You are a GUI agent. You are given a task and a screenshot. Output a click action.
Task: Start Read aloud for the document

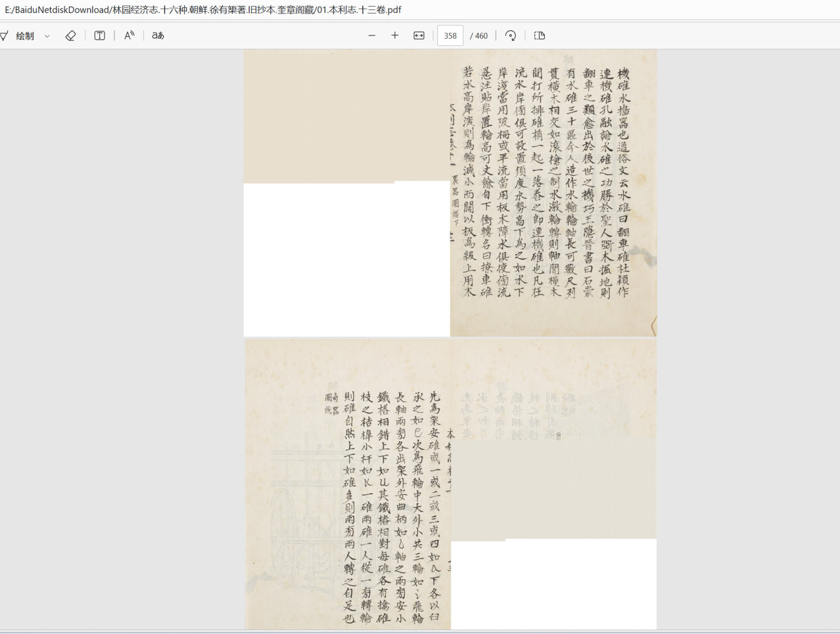click(129, 35)
